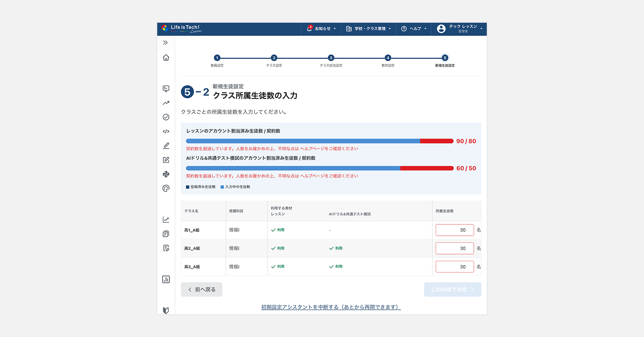This screenshot has width=644, height=337.
Task: Click the レッスン 利用 check for 高1_A組
Action: tap(277, 230)
